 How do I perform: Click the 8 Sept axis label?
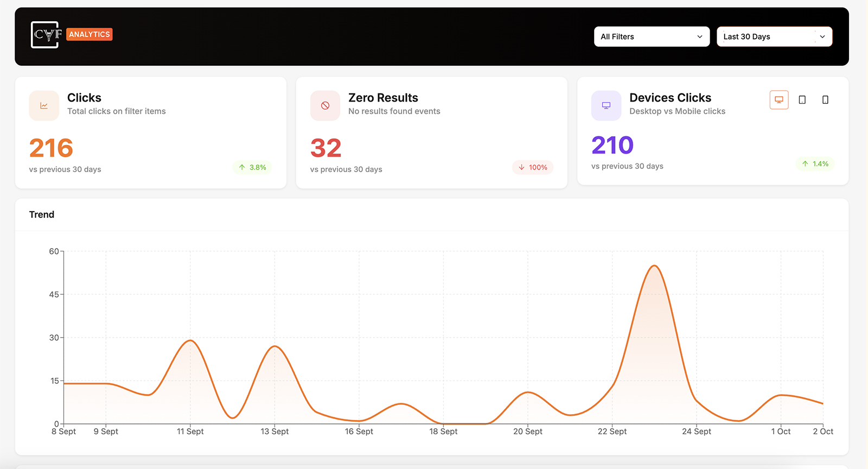click(x=63, y=432)
